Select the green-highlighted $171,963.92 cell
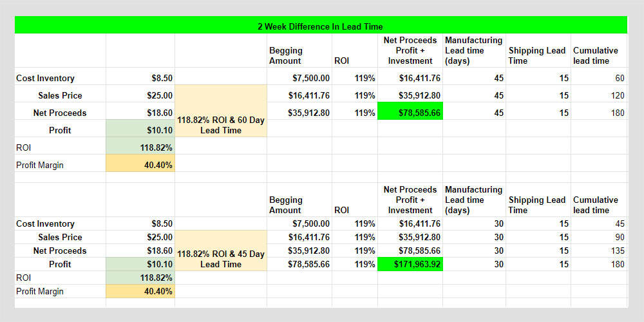The width and height of the screenshot is (644, 322). tap(410, 264)
